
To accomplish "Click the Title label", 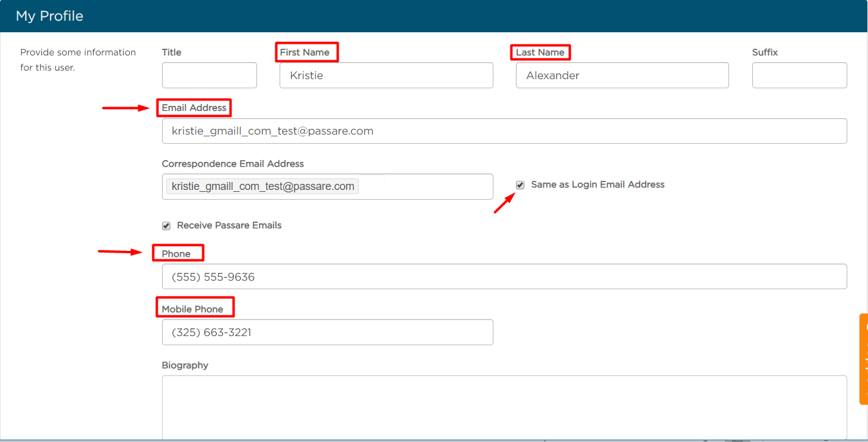I will click(x=172, y=52).
